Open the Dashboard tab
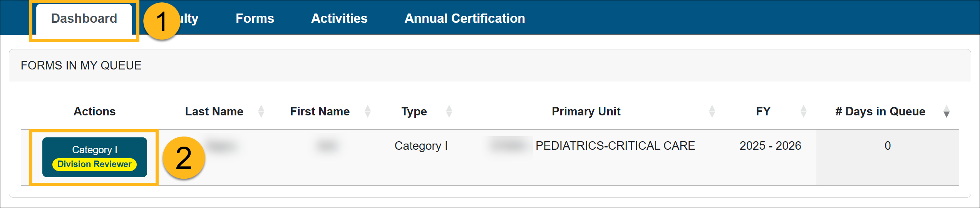Viewport: 980px width, 208px height. pyautogui.click(x=84, y=19)
